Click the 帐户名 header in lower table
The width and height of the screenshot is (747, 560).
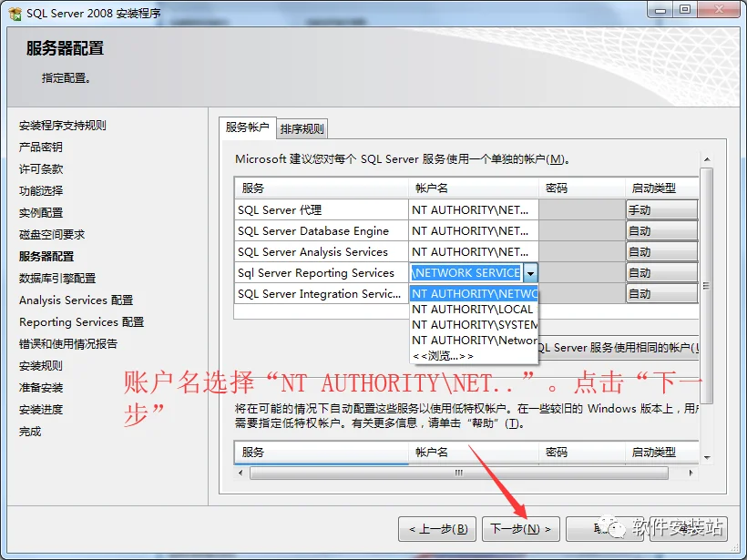tap(473, 453)
